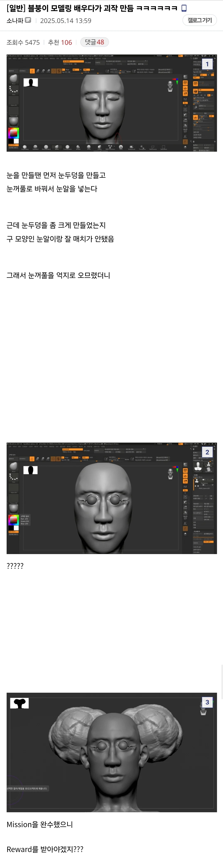Image resolution: width=223 pixels, height=868 pixels.
Task: Click the recommend count 추천 106
Action: tap(60, 42)
